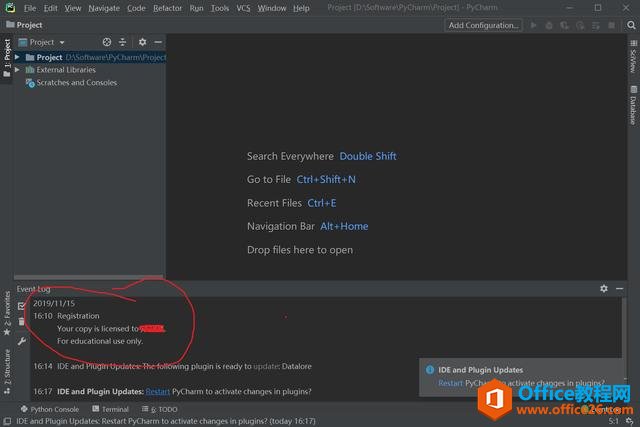Click Restart link in Event Log
The height and width of the screenshot is (427, 640).
(158, 391)
